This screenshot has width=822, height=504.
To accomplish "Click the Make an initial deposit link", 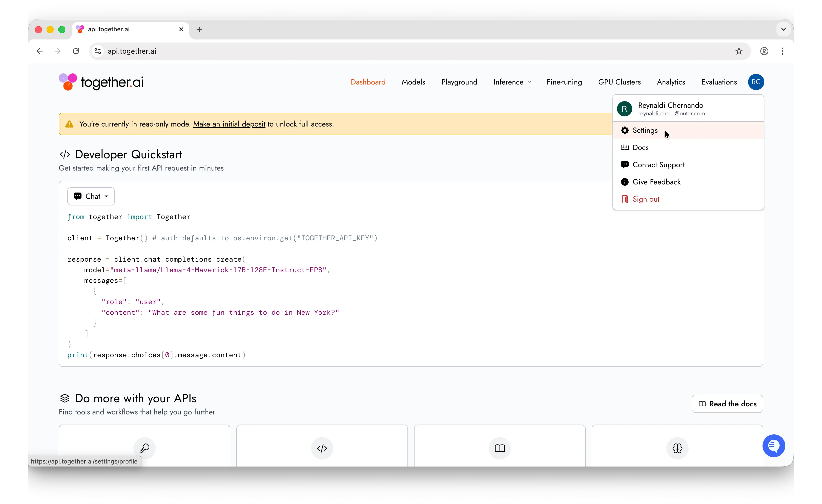I will [229, 124].
